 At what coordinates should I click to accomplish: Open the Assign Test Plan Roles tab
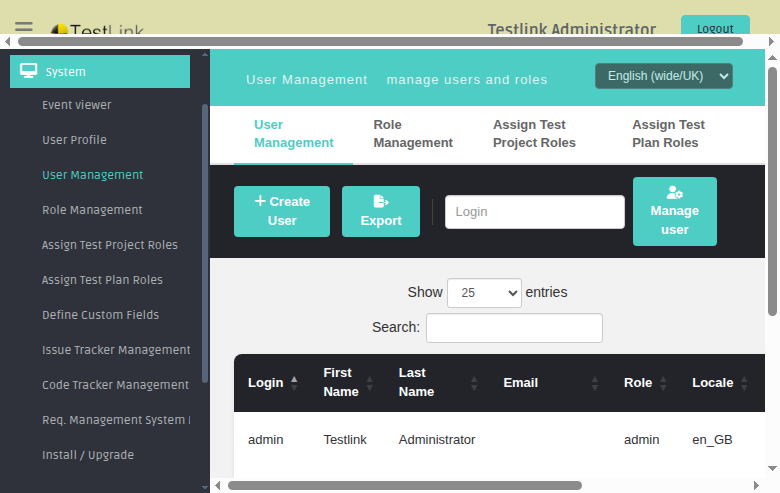tap(669, 134)
